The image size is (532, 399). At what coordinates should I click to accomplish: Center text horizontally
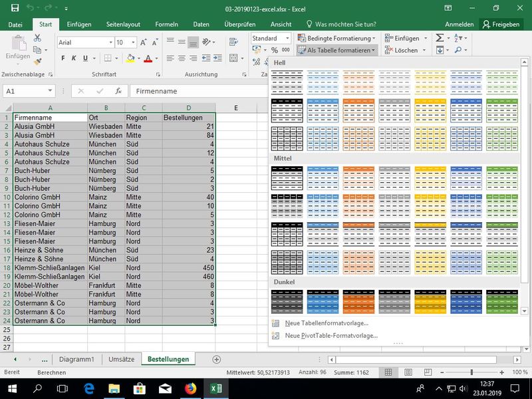(182, 59)
